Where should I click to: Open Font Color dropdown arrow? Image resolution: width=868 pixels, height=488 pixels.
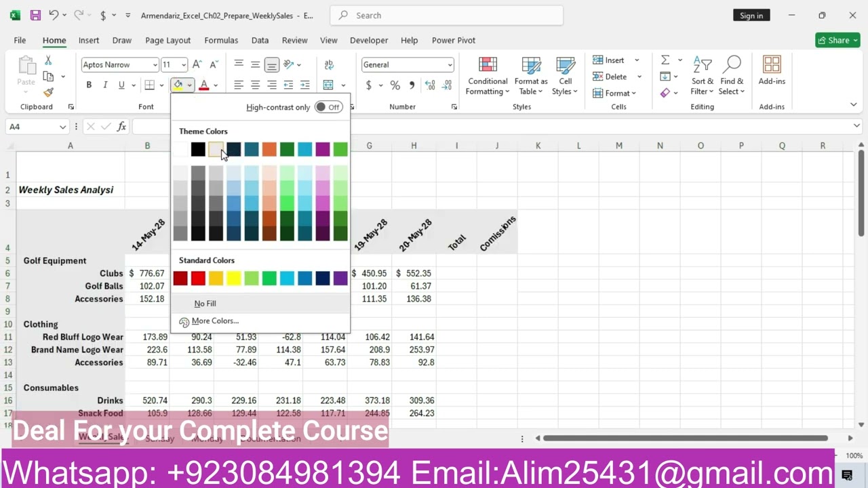tap(216, 85)
